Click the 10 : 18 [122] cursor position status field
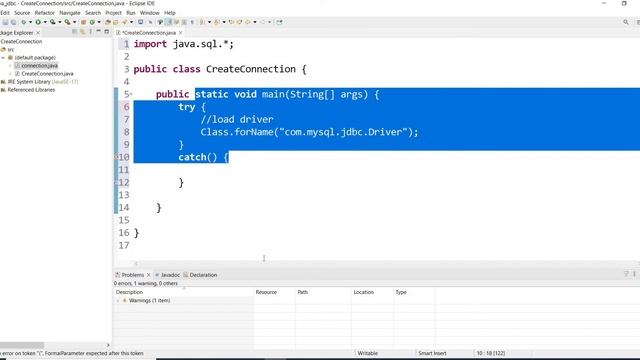640x360 pixels. 491,353
